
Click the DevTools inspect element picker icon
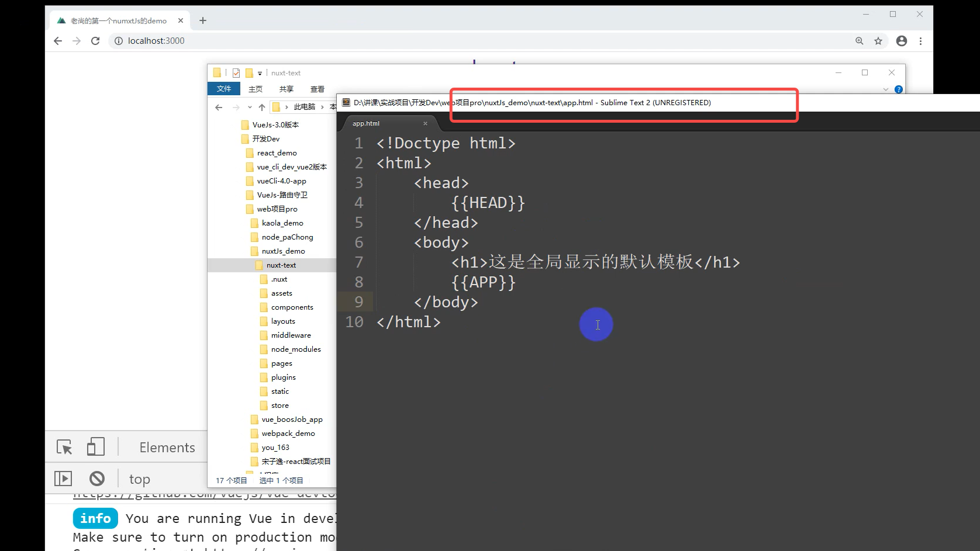[64, 447]
